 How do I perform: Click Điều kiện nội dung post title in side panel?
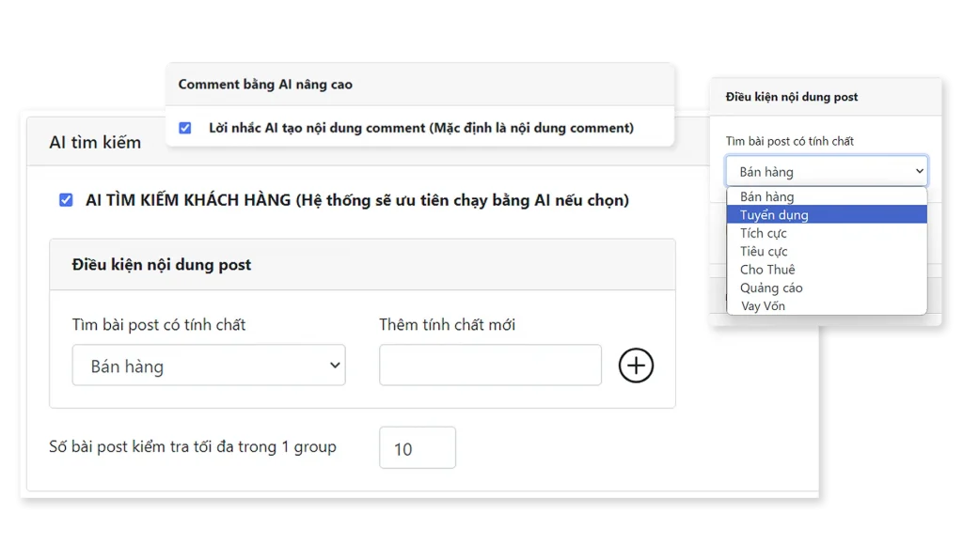tap(792, 97)
